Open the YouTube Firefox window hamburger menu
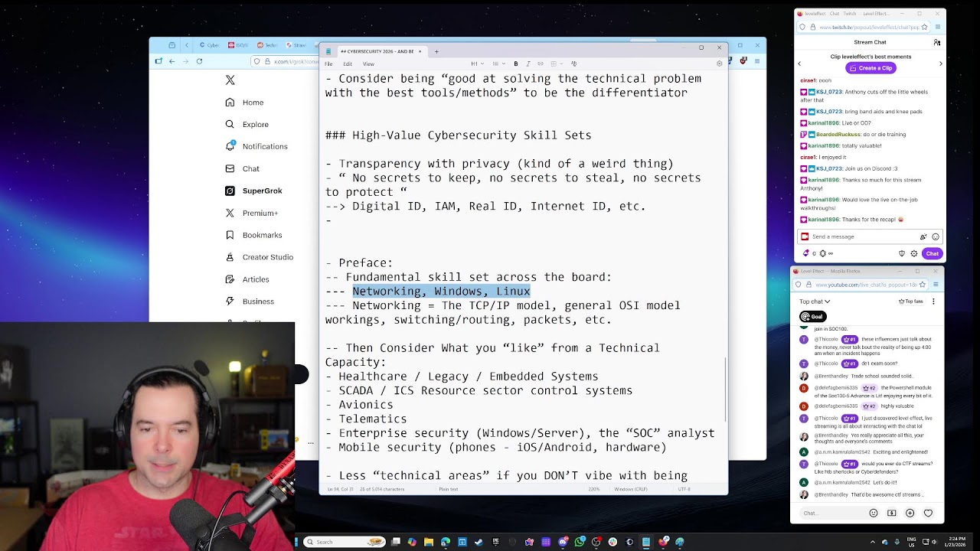This screenshot has width=980, height=551. [936, 285]
